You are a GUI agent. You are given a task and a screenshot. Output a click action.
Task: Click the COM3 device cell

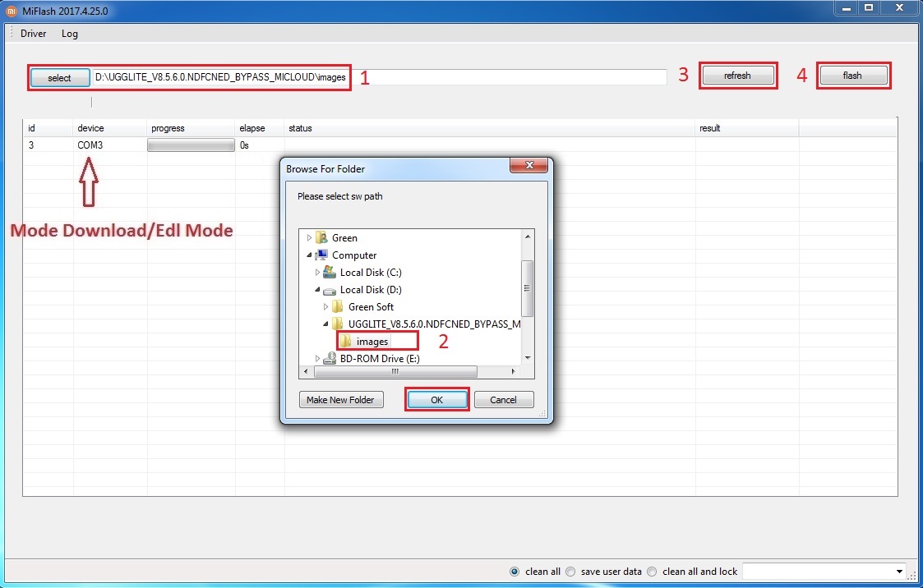pos(90,145)
